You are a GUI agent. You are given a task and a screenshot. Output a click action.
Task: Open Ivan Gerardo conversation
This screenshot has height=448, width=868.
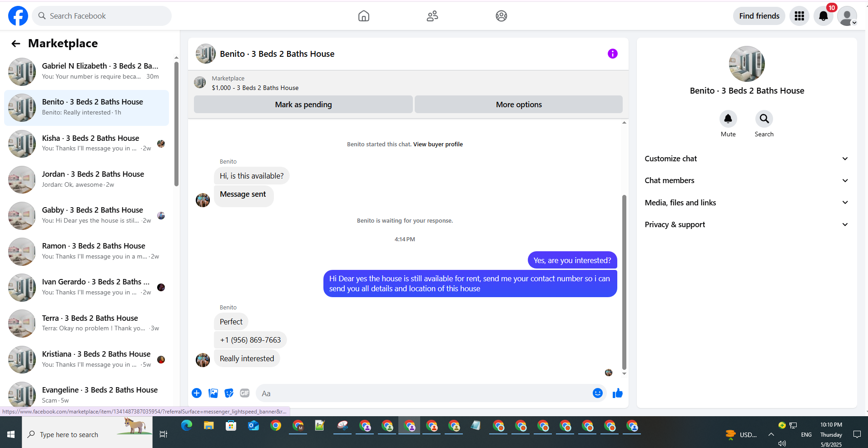tap(86, 287)
